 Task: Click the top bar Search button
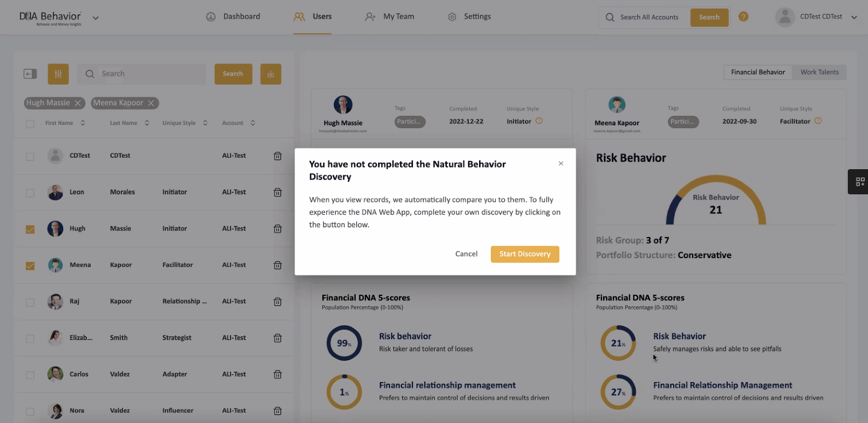point(709,17)
